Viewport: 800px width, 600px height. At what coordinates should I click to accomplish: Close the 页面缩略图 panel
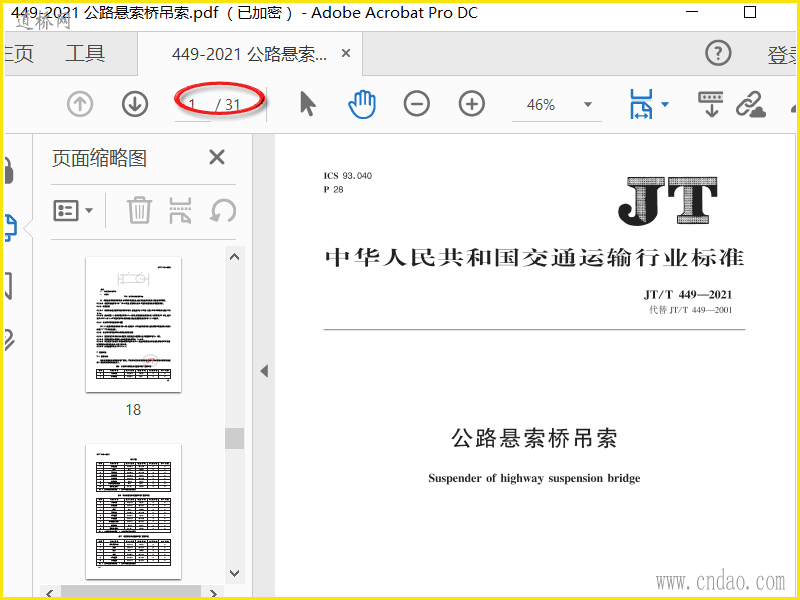point(217,157)
